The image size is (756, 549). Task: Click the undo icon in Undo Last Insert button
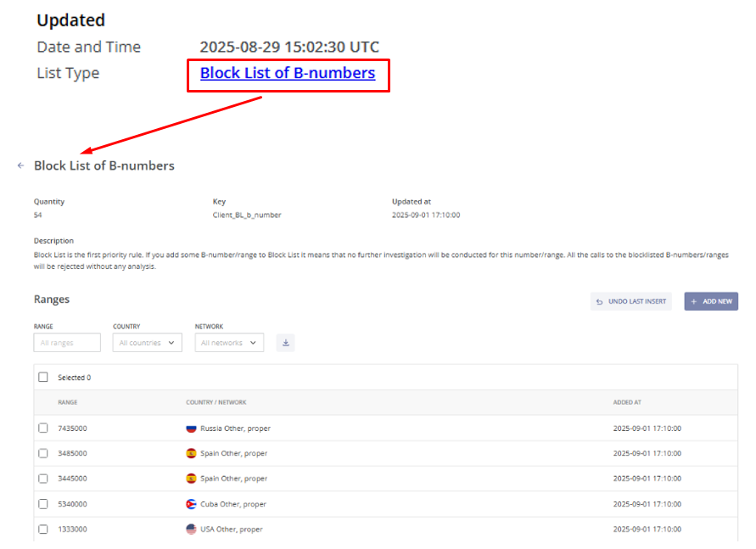point(601,301)
